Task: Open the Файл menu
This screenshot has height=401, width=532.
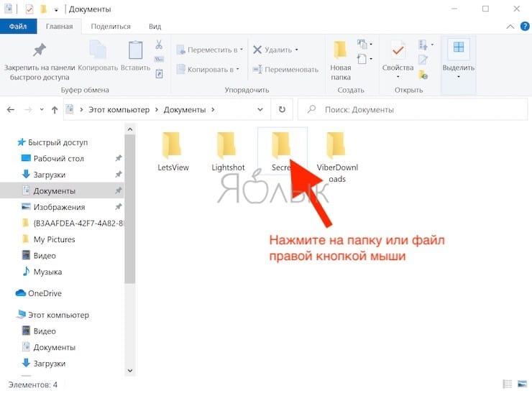Action: point(18,26)
